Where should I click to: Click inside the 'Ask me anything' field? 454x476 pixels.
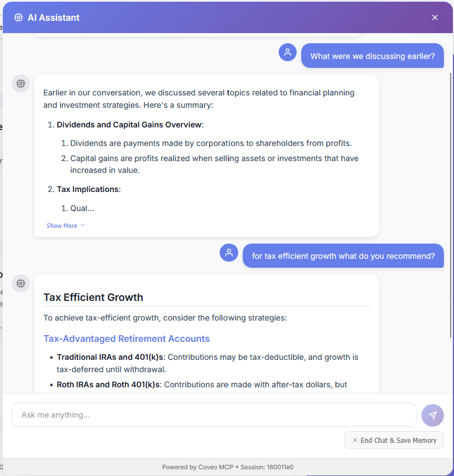214,415
